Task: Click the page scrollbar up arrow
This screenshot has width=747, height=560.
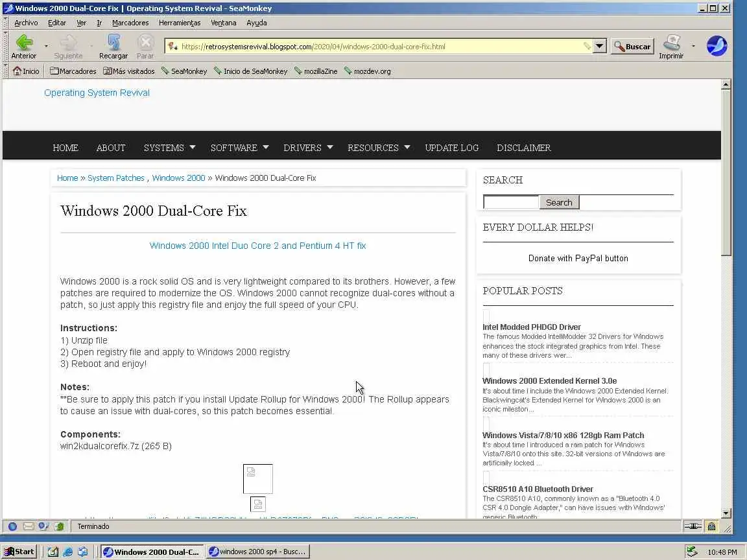Action: pos(726,85)
